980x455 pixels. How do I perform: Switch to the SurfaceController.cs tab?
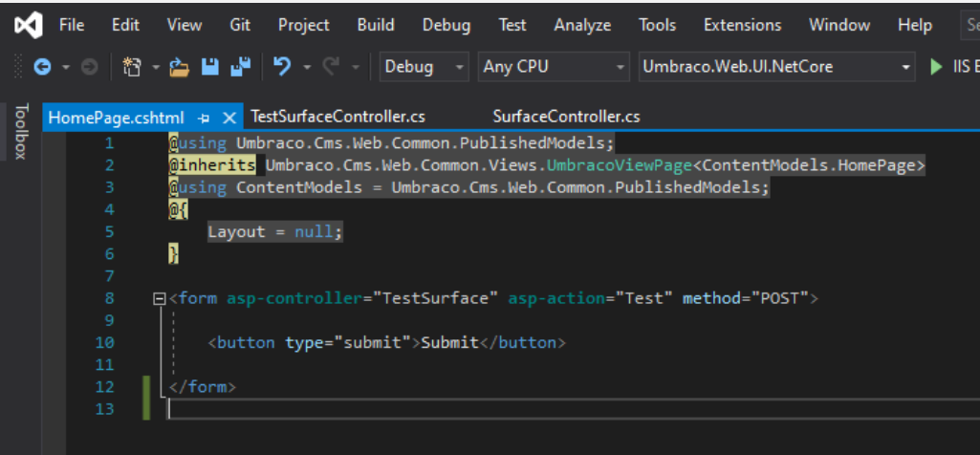tap(566, 118)
